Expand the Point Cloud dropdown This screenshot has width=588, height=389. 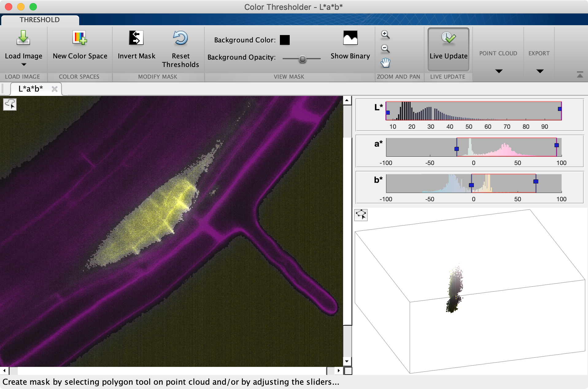tap(499, 71)
